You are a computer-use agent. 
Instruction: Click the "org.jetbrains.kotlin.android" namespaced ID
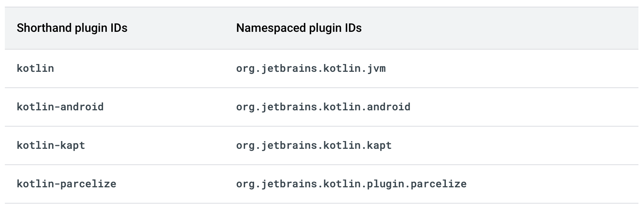pyautogui.click(x=323, y=107)
